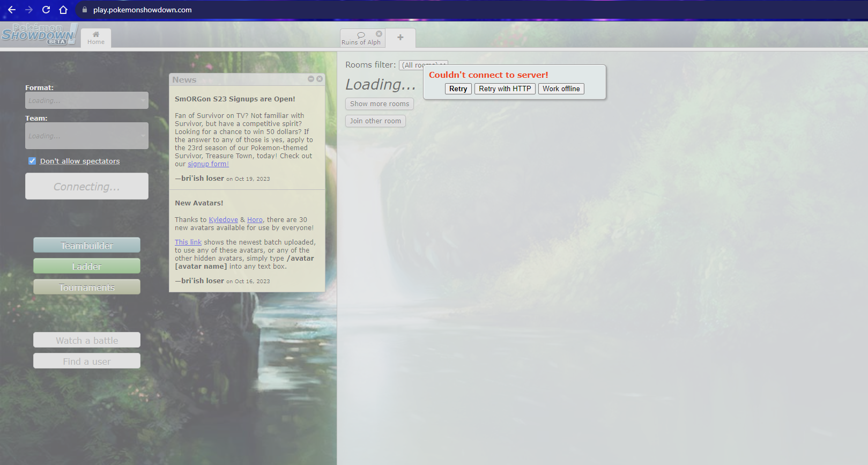Minimize the News panel
Image resolution: width=868 pixels, height=465 pixels.
(311, 79)
